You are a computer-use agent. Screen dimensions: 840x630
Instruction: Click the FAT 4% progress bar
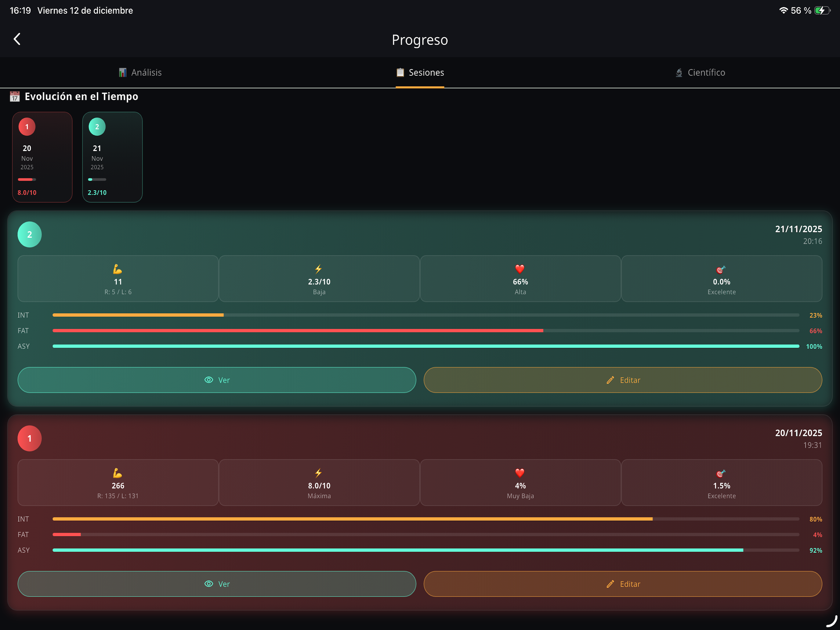pos(426,535)
